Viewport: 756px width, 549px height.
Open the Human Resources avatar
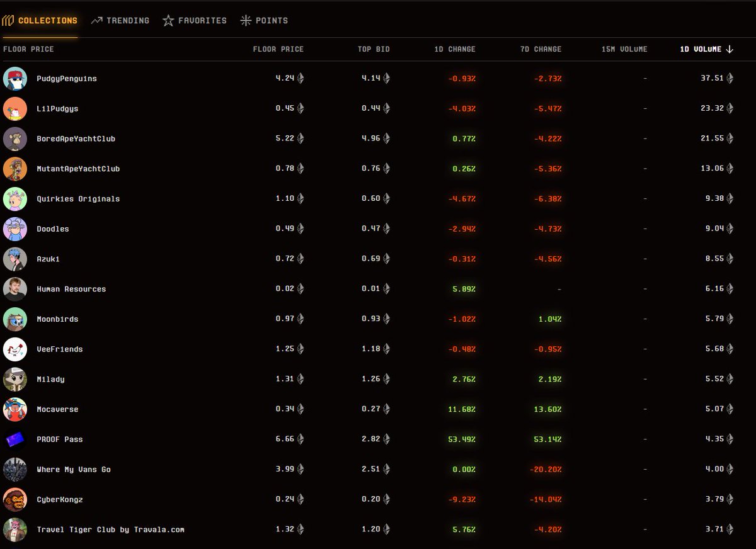click(15, 289)
